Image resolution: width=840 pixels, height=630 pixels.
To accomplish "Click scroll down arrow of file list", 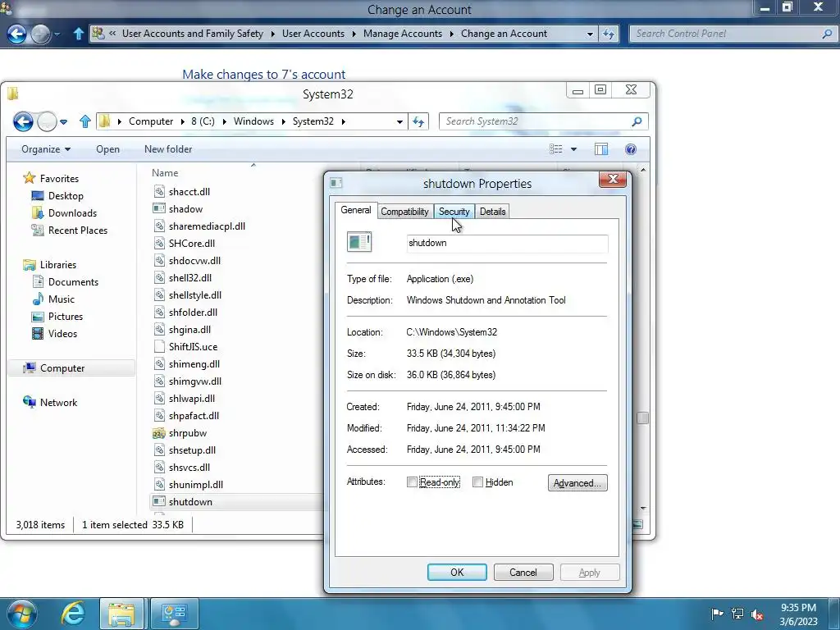I will 643,508.
